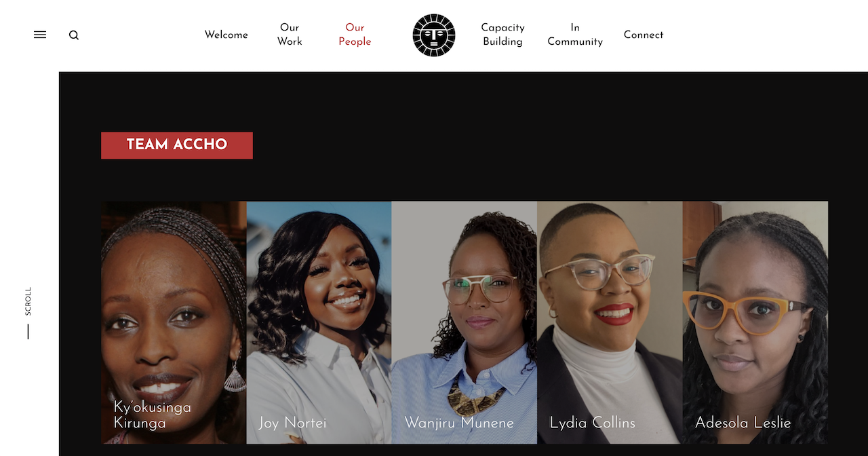Open Adesola Leslie's profile photo
Viewport: 868px width, 456px height.
(x=755, y=322)
